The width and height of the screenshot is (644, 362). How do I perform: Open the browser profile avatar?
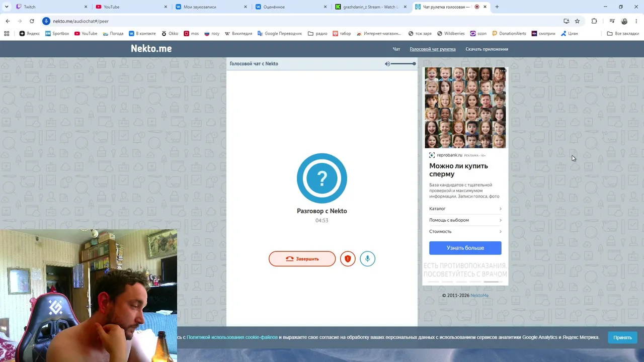pyautogui.click(x=624, y=21)
